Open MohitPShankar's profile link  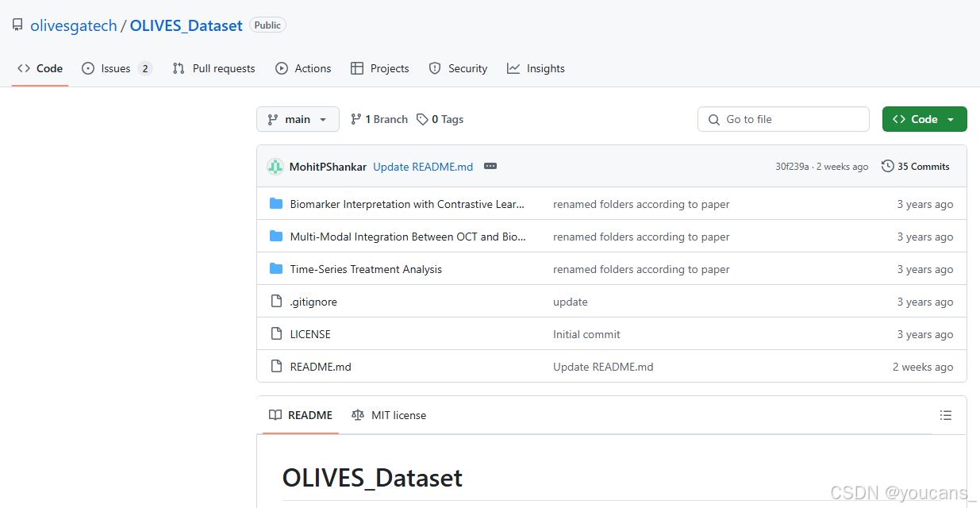coord(328,167)
